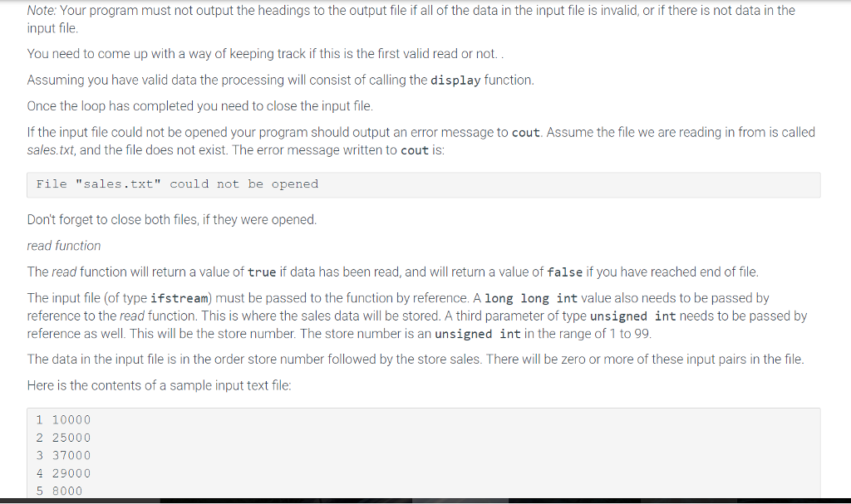Click the bold "display" function name
The height and width of the screenshot is (504, 851).
(455, 81)
